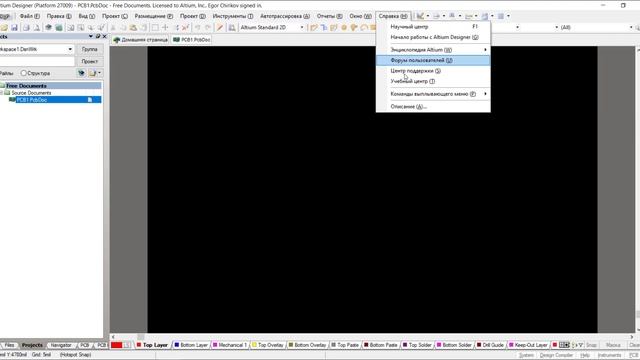Click the Instruments button in the status bar
This screenshot has width=640, height=360.
click(609, 356)
